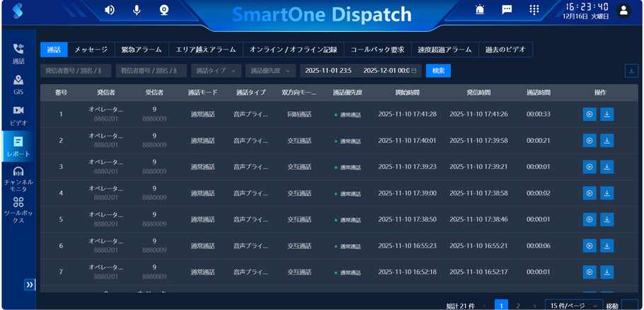Select the 通話 tab

point(54,50)
